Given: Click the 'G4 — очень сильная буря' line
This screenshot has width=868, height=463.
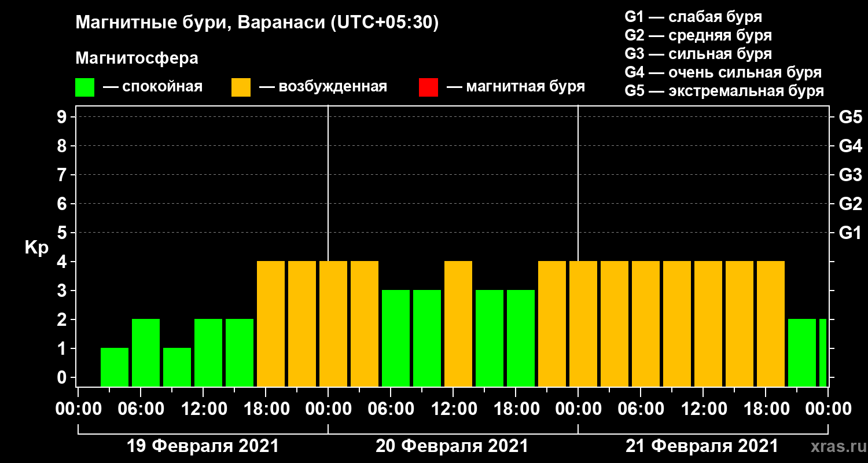Looking at the screenshot, I should click(723, 72).
